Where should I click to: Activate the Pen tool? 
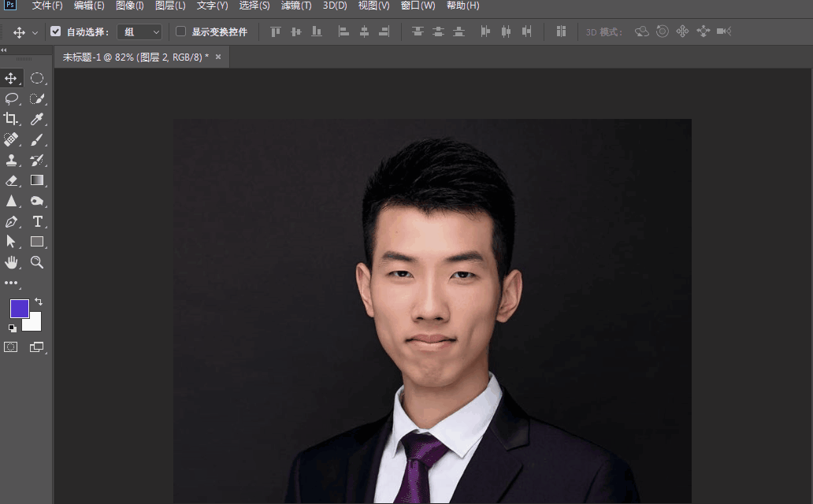click(x=11, y=221)
